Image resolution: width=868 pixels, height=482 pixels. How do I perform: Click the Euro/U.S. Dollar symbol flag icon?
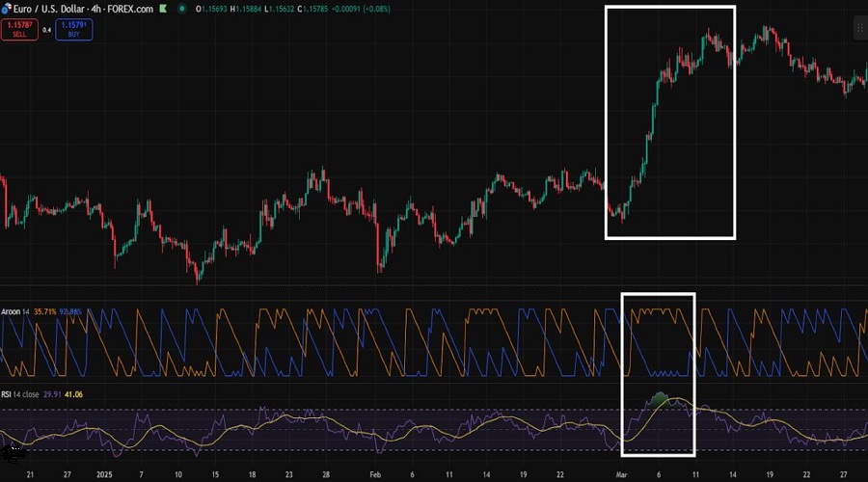point(7,11)
